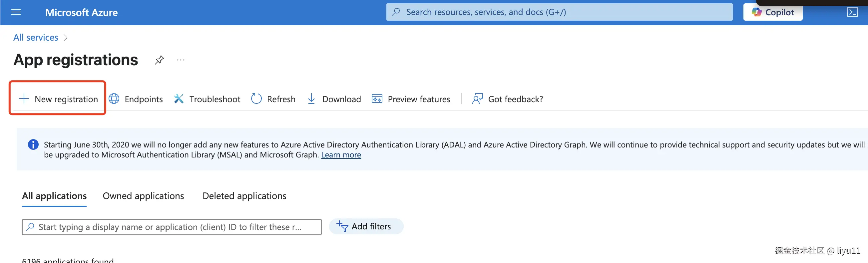This screenshot has height=263, width=868.
Task: Refresh the app registrations list
Action: point(273,99)
